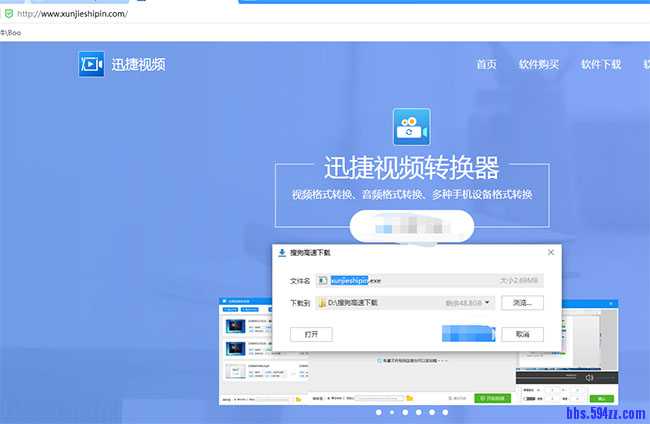Open the 首页 navigation tab
The height and width of the screenshot is (424, 650).
pos(486,64)
